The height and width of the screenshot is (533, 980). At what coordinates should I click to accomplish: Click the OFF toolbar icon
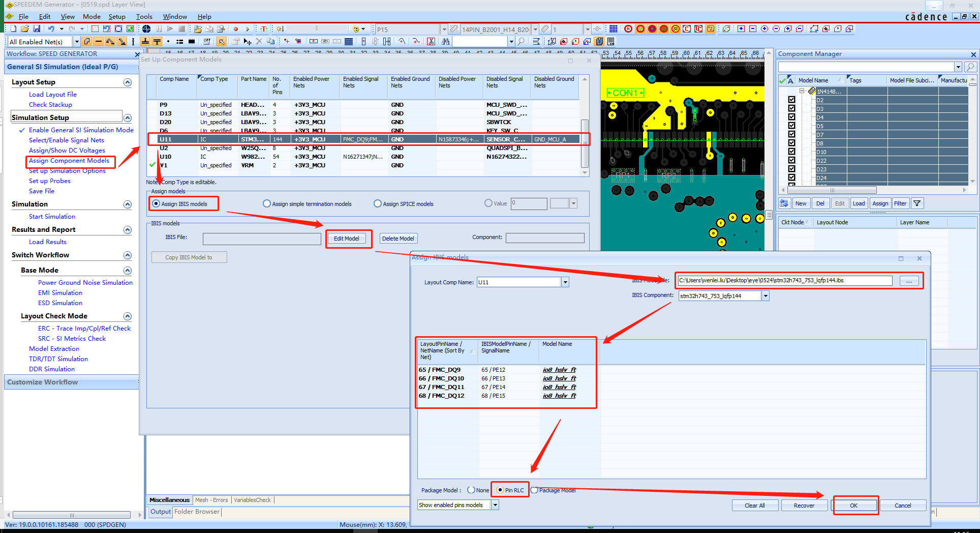click(x=206, y=41)
